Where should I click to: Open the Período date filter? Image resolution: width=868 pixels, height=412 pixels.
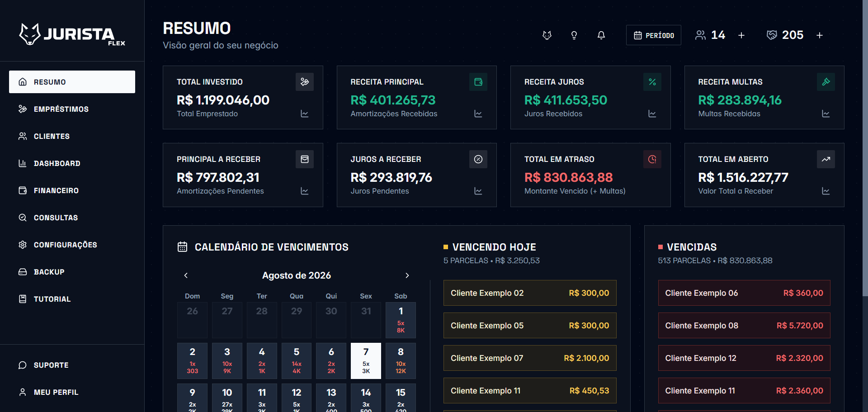(654, 35)
